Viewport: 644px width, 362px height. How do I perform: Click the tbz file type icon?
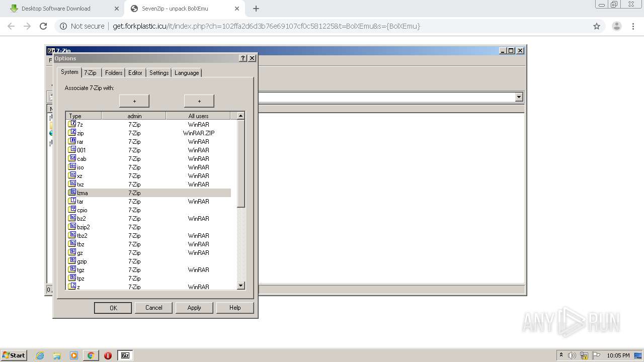pyautogui.click(x=72, y=244)
